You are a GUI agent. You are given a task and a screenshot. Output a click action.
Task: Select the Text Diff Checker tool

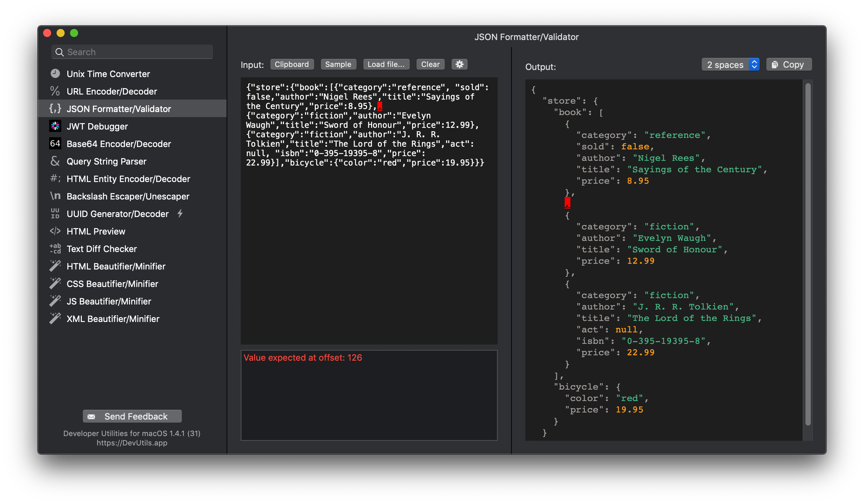coord(103,248)
